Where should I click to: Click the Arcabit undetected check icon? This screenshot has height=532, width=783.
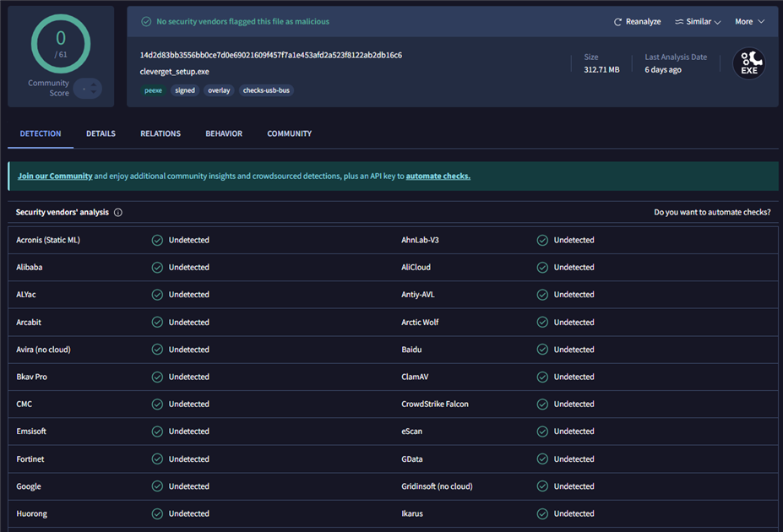click(x=157, y=323)
